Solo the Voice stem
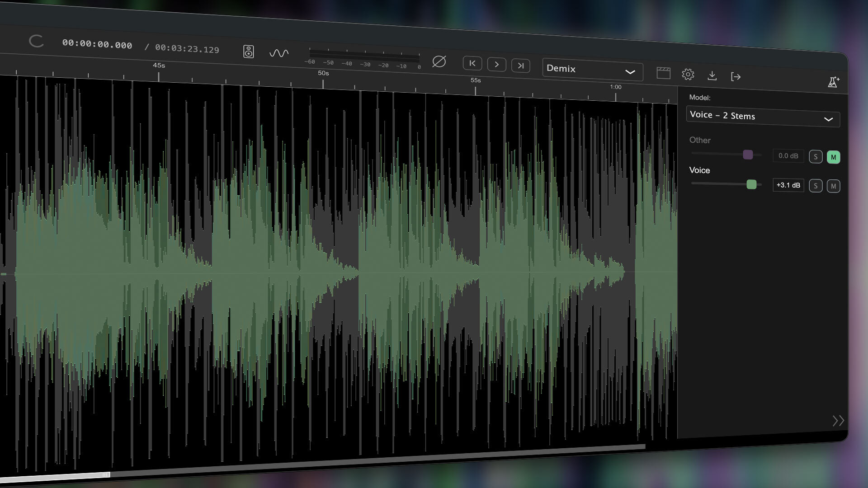 pyautogui.click(x=816, y=186)
